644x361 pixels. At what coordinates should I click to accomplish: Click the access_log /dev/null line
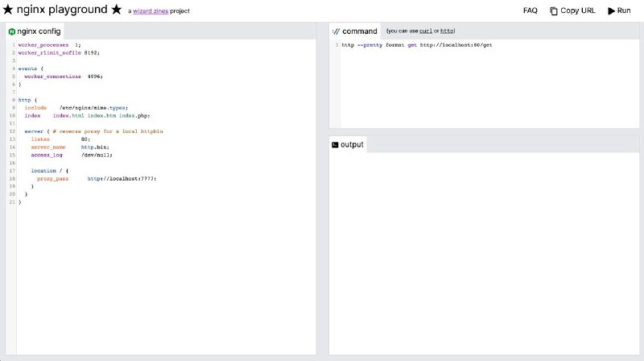click(x=72, y=155)
